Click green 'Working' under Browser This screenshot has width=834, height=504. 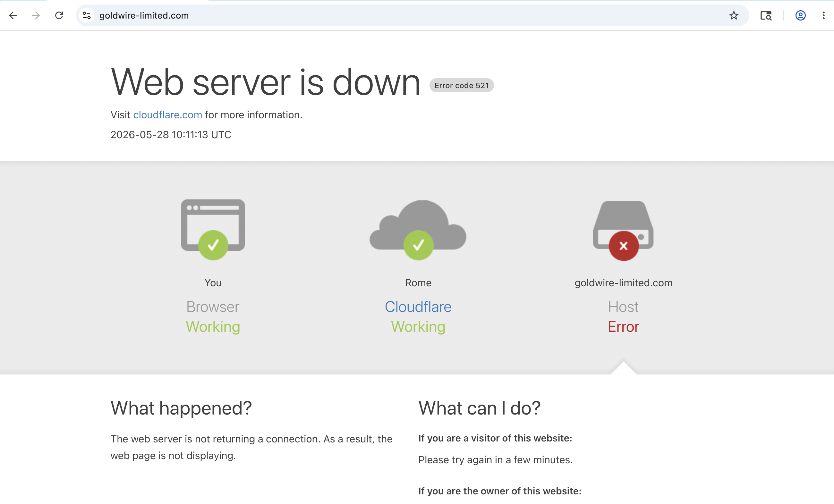(213, 327)
